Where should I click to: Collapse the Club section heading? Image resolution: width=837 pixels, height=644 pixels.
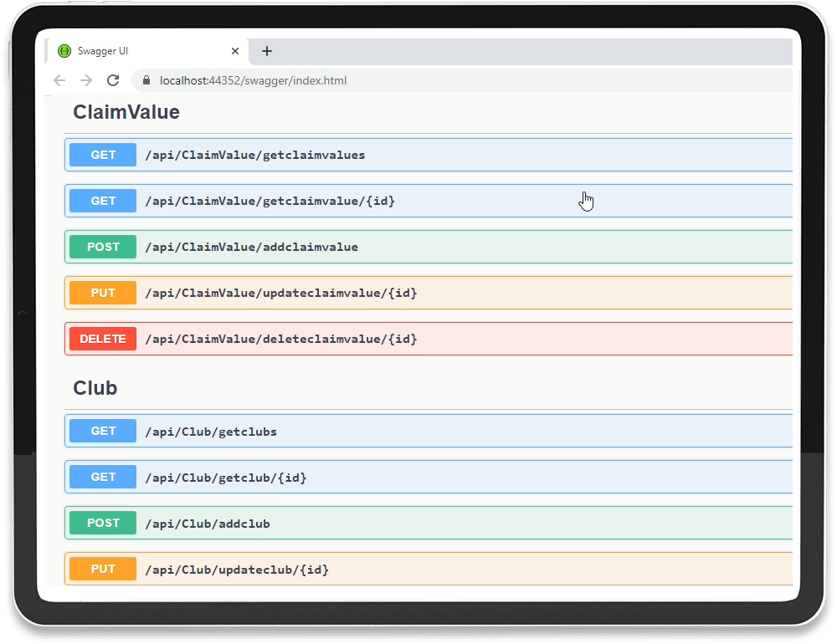tap(95, 388)
